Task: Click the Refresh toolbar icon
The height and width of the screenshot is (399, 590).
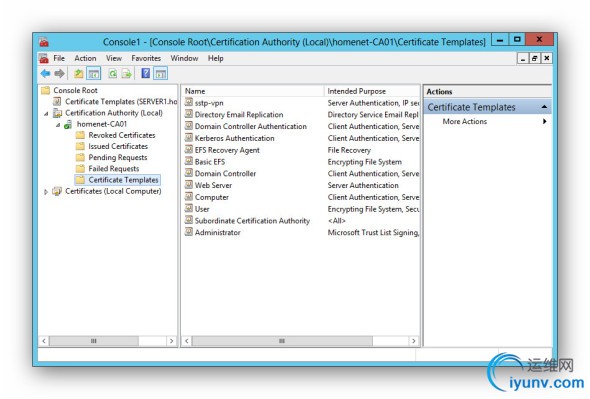Action: point(112,73)
